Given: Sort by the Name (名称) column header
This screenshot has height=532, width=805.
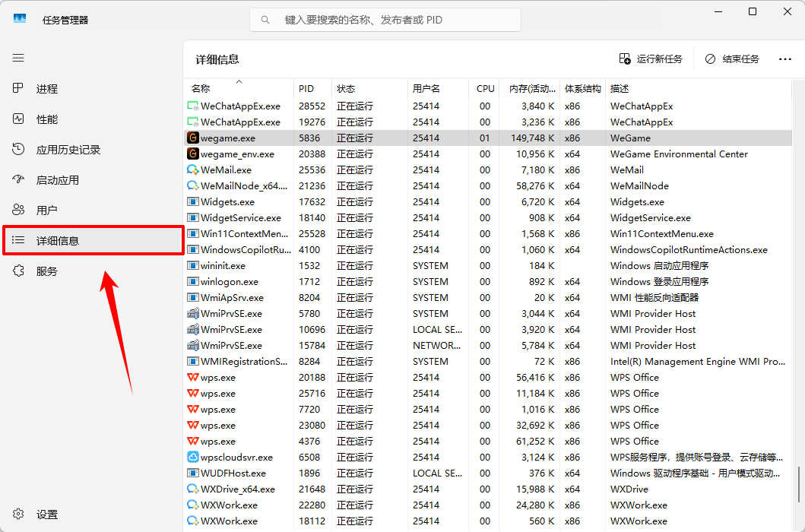Looking at the screenshot, I should coord(239,88).
